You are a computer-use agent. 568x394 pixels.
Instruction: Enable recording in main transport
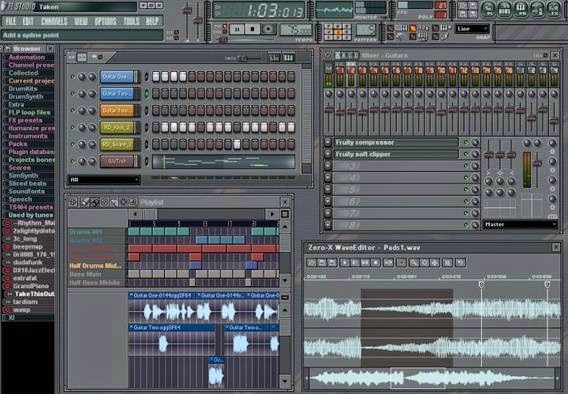point(268,29)
